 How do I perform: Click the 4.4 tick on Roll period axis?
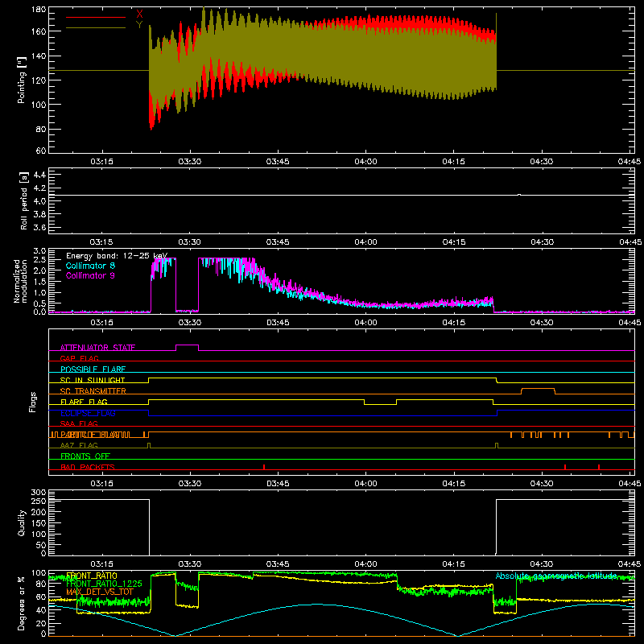[x=39, y=175]
